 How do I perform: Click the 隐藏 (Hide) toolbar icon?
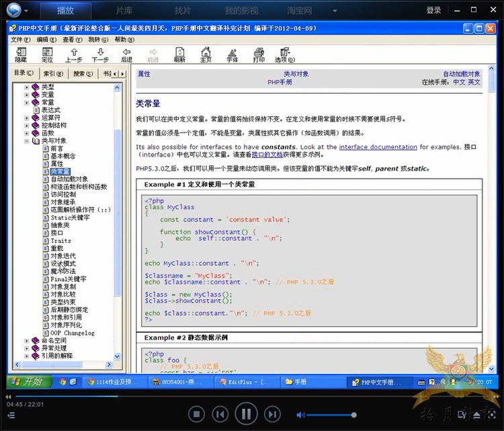tap(21, 54)
